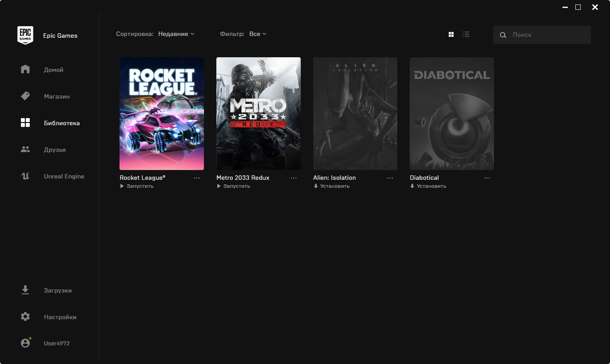The width and height of the screenshot is (610, 364).
Task: Open Metro 2033 Redux three-dot menu
Action: tap(294, 178)
